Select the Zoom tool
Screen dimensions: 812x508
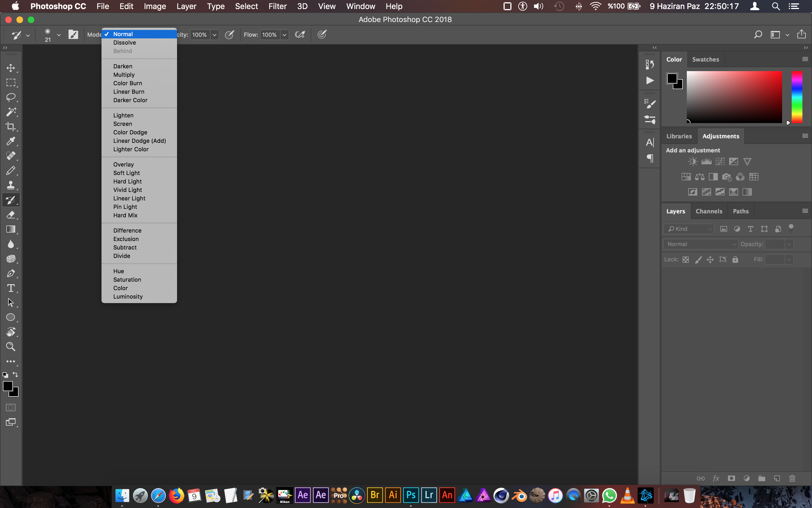(11, 347)
